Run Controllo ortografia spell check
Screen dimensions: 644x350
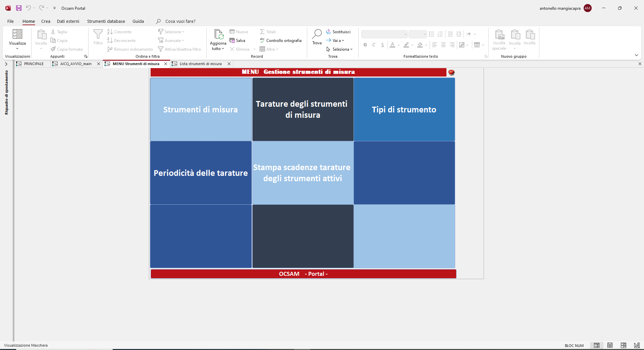click(x=281, y=41)
